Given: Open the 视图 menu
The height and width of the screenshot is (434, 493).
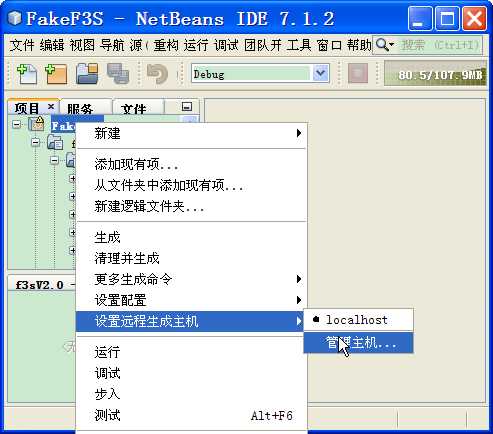Looking at the screenshot, I should (x=82, y=45).
